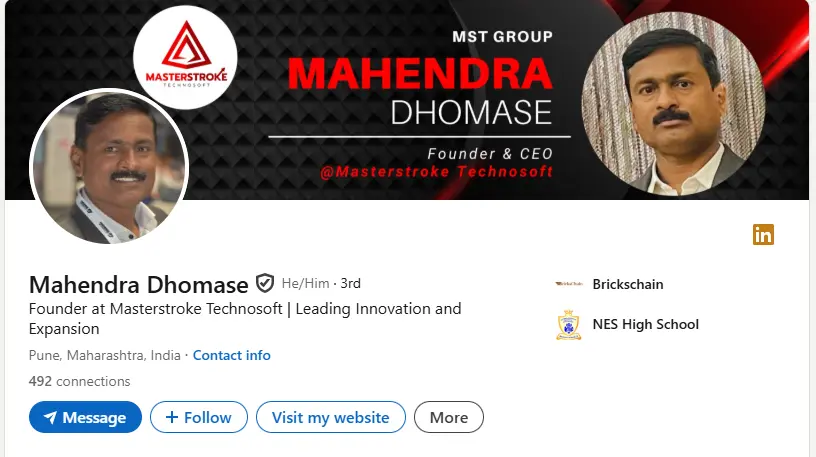Open the circular profile photo
Image resolution: width=816 pixels, height=457 pixels.
[109, 167]
